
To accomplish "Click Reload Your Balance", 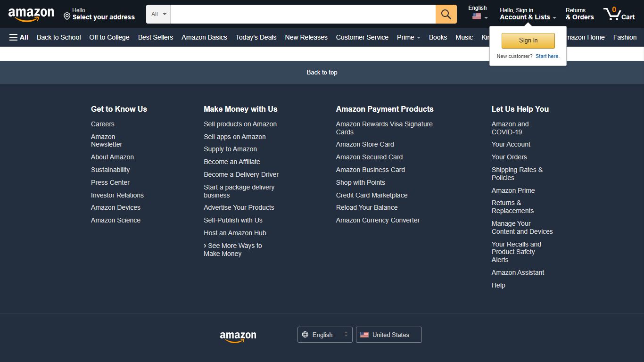I will [367, 207].
